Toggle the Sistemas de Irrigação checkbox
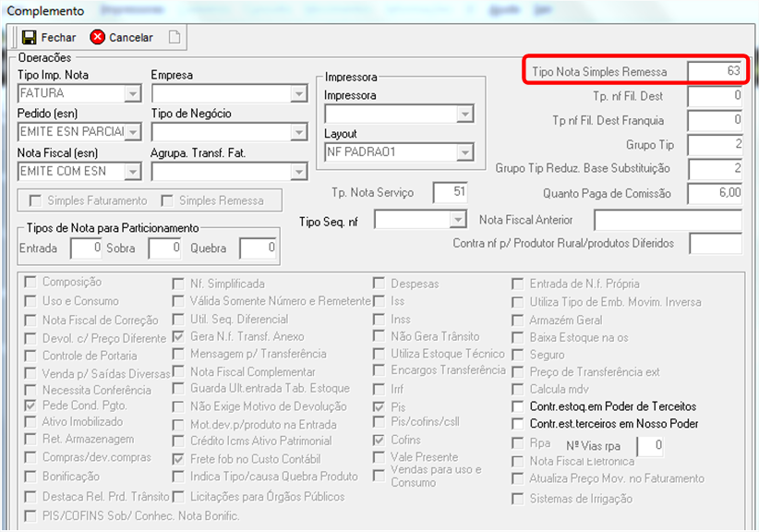This screenshot has height=532, width=759. (x=518, y=499)
